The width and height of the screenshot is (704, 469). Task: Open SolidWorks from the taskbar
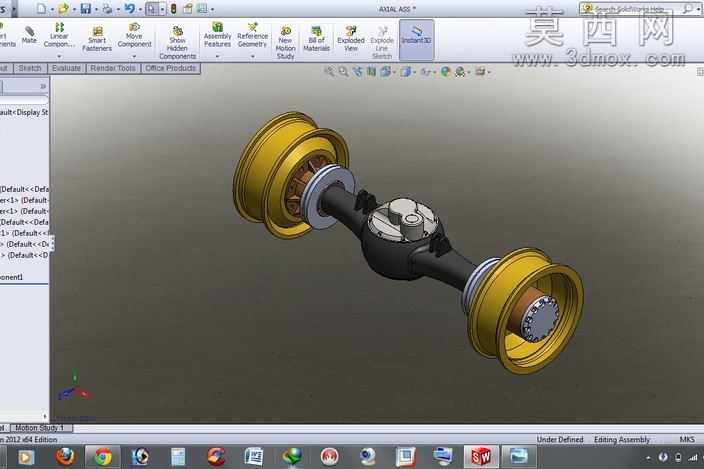(481, 457)
